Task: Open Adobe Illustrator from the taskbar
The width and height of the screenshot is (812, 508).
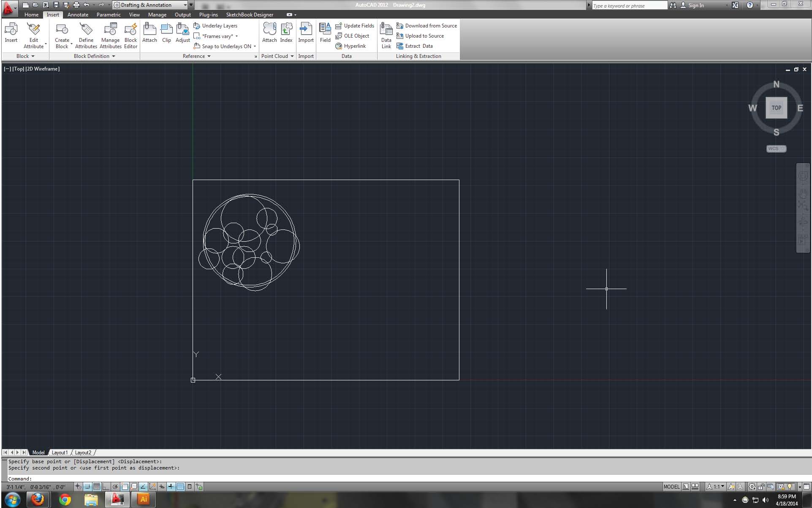Action: click(144, 500)
